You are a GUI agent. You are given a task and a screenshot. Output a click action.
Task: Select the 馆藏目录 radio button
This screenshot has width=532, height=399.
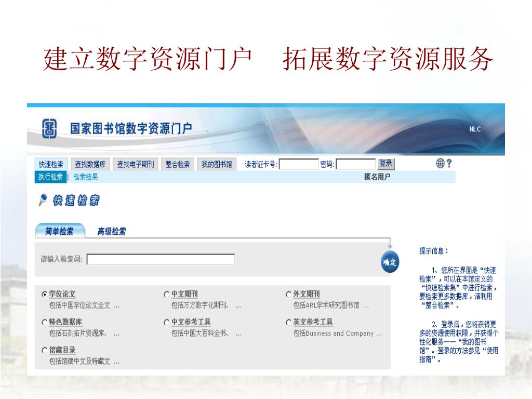[45, 350]
